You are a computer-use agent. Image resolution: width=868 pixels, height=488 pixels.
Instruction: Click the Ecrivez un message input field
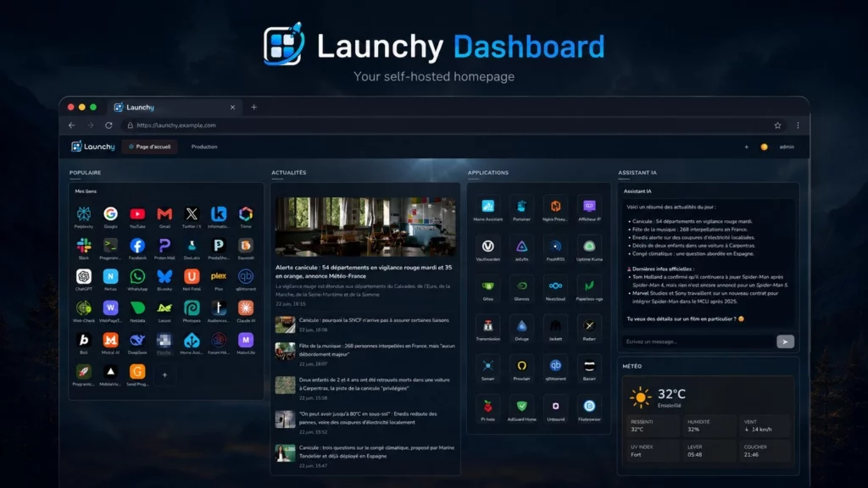pyautogui.click(x=698, y=342)
